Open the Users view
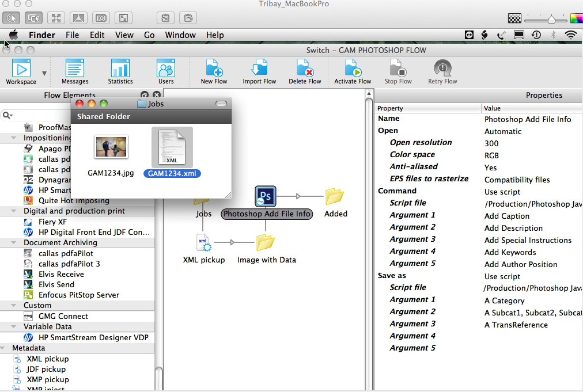The width and height of the screenshot is (583, 392). point(166,72)
